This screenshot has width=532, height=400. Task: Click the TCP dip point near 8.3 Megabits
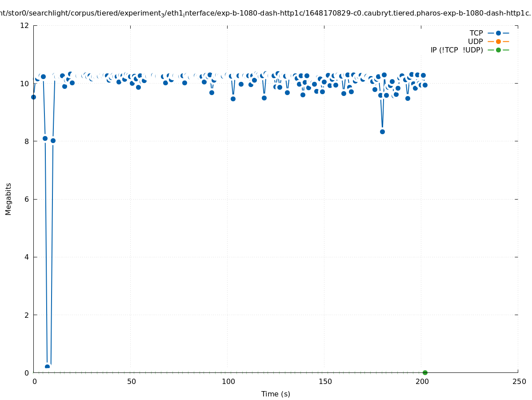click(382, 132)
